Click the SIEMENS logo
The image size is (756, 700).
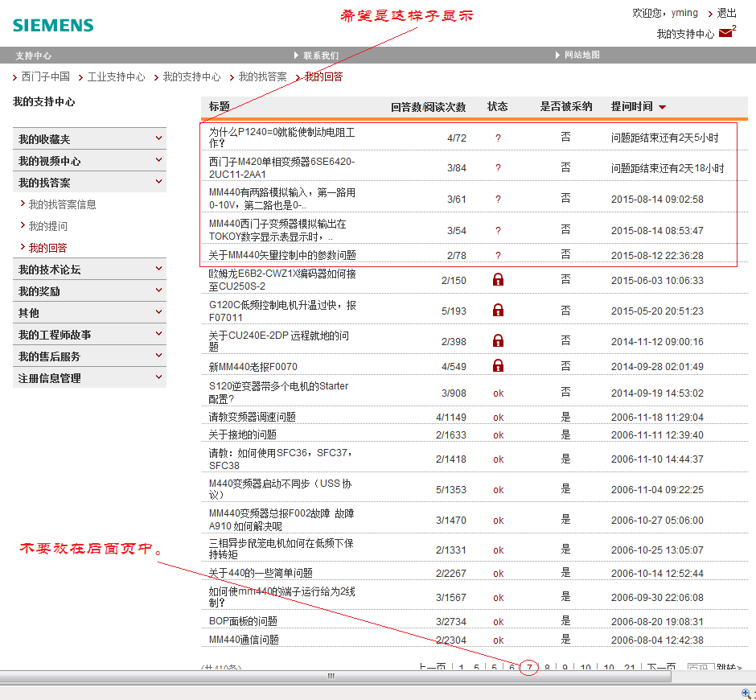(53, 26)
